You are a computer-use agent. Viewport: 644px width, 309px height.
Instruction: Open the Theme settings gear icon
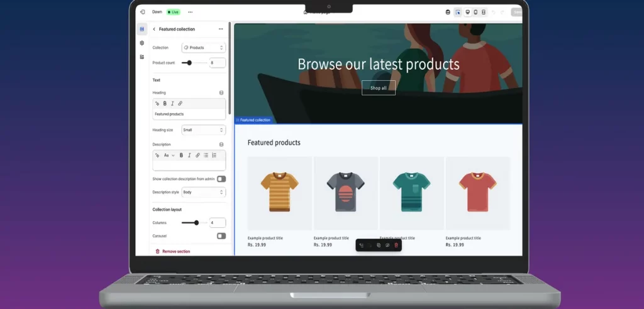tap(142, 43)
